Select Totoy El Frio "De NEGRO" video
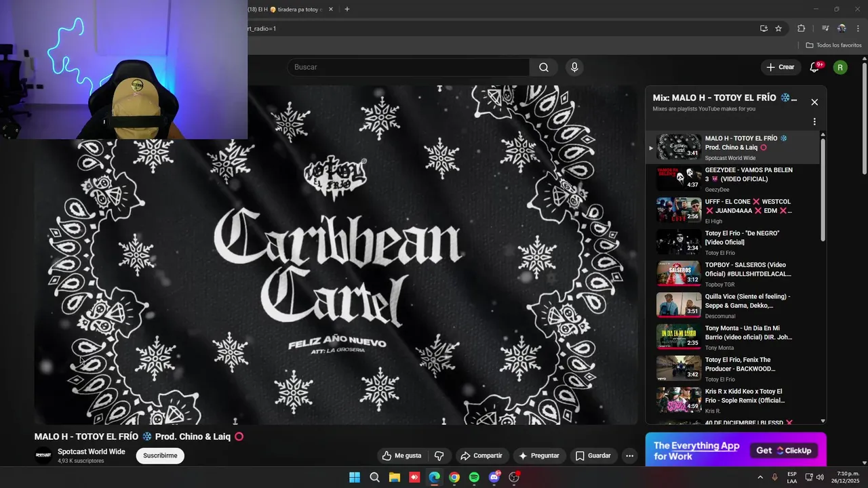 click(x=732, y=243)
